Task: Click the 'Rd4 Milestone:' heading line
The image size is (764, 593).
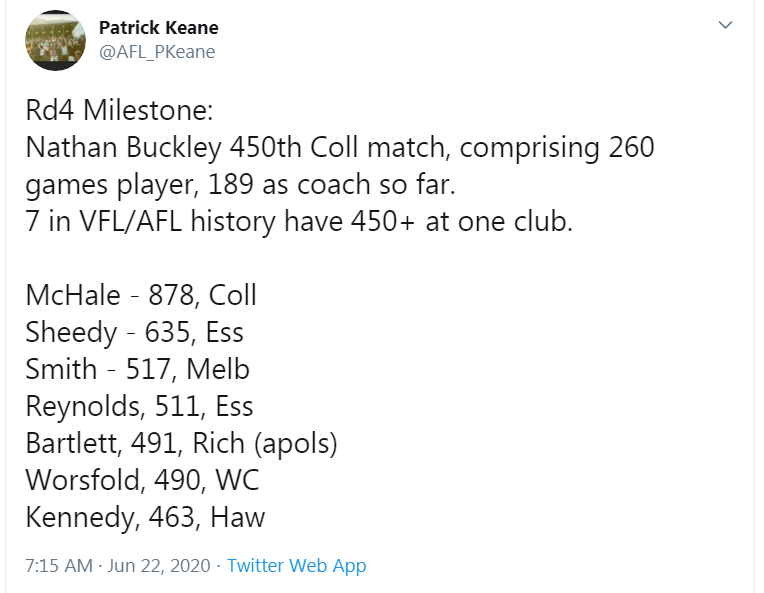Action: [x=119, y=110]
